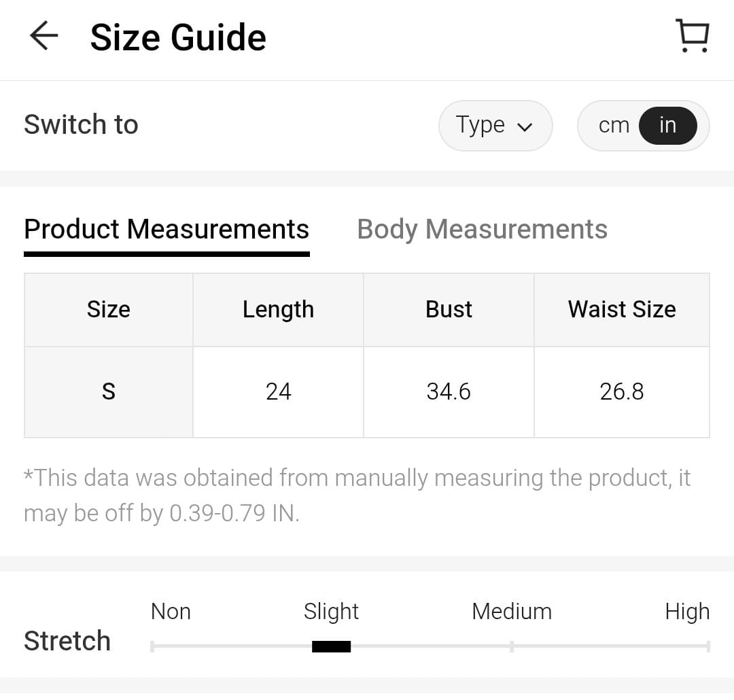Viewport: 734px width, 700px height.
Task: Select the Product Measurements tab
Action: (167, 230)
